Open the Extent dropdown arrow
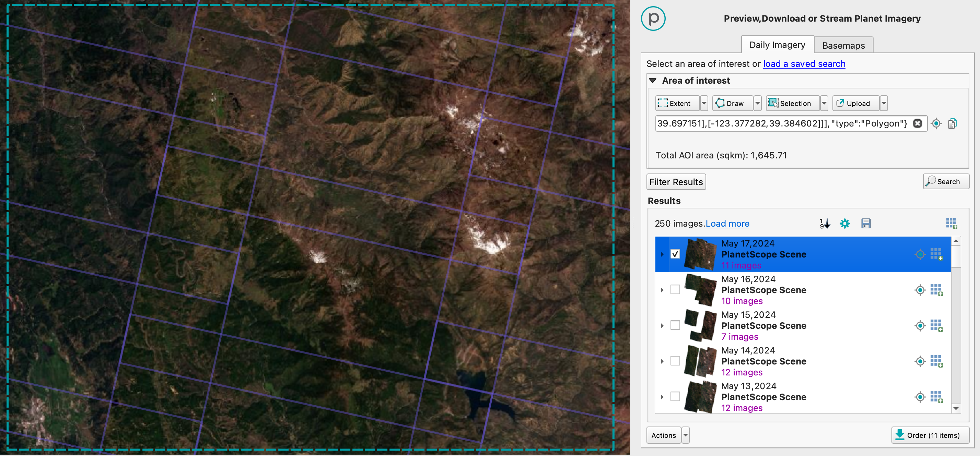This screenshot has height=456, width=980. (x=704, y=103)
